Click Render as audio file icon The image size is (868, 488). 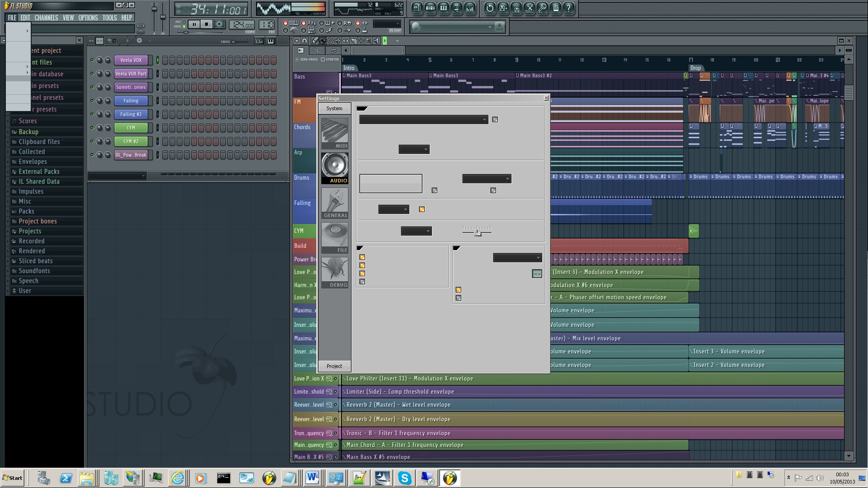516,8
